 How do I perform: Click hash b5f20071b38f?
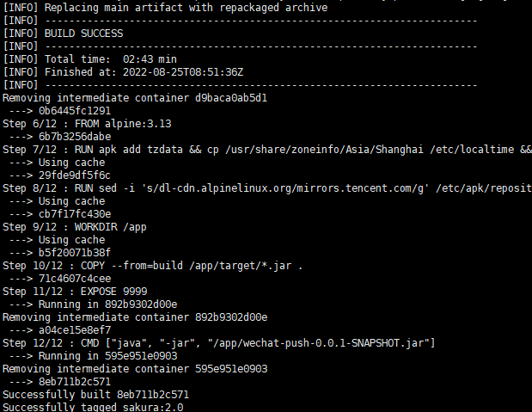click(x=75, y=253)
